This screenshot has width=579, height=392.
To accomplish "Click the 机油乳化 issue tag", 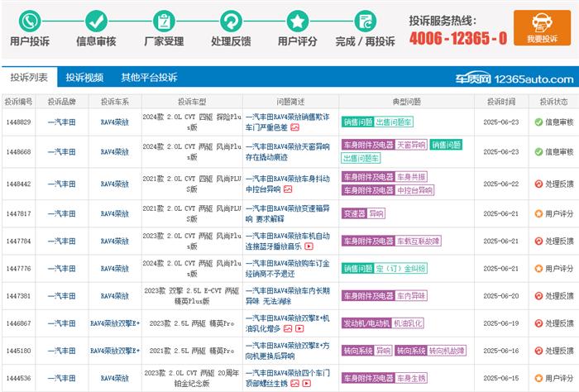I will click(x=408, y=323).
